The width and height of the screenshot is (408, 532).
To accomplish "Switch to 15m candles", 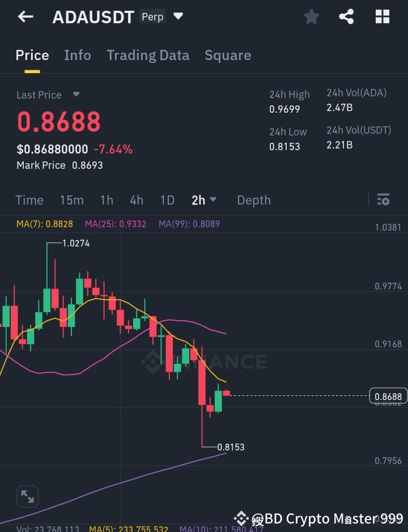I will click(x=71, y=200).
